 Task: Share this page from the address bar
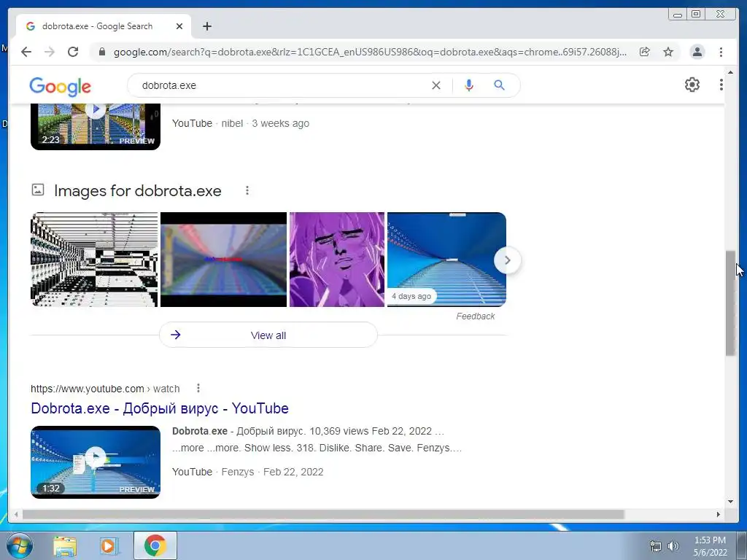tap(645, 52)
